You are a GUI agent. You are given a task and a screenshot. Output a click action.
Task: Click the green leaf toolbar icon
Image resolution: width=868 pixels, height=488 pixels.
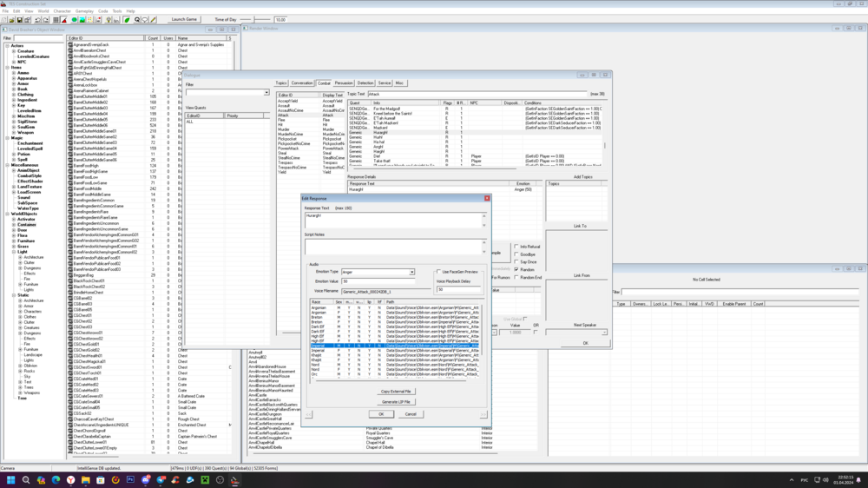(127, 20)
